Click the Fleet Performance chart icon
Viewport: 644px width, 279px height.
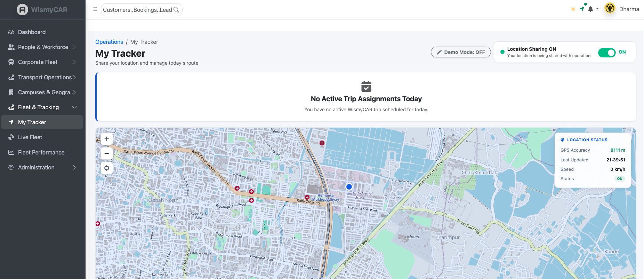click(11, 152)
